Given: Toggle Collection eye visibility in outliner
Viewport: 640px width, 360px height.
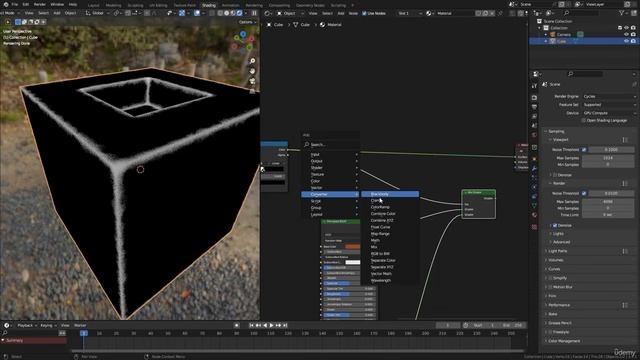Looking at the screenshot, I should click(x=627, y=28).
